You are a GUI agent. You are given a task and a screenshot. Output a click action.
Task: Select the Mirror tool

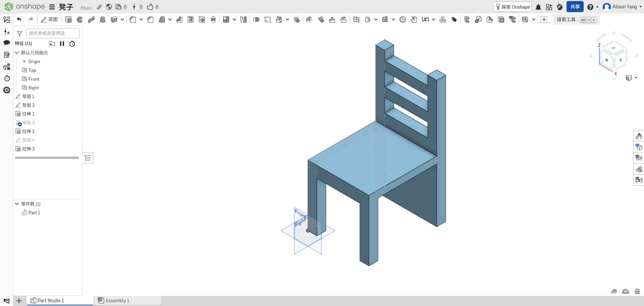tap(244, 19)
